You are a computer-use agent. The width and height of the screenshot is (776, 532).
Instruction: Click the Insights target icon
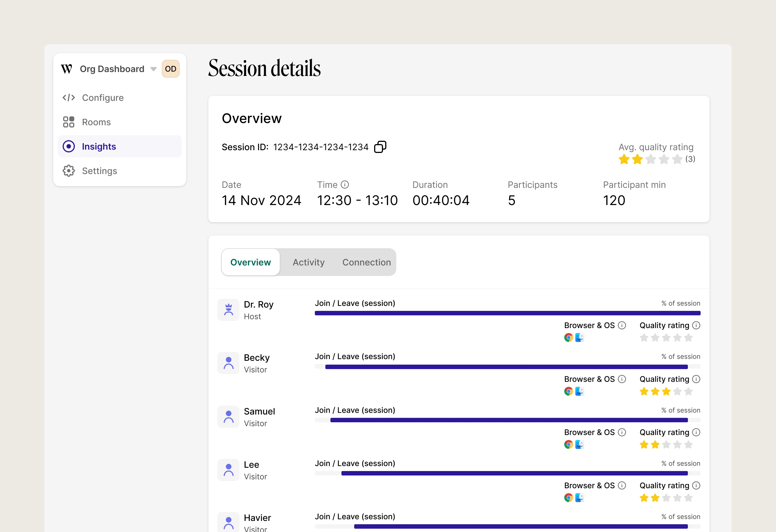[x=69, y=147]
